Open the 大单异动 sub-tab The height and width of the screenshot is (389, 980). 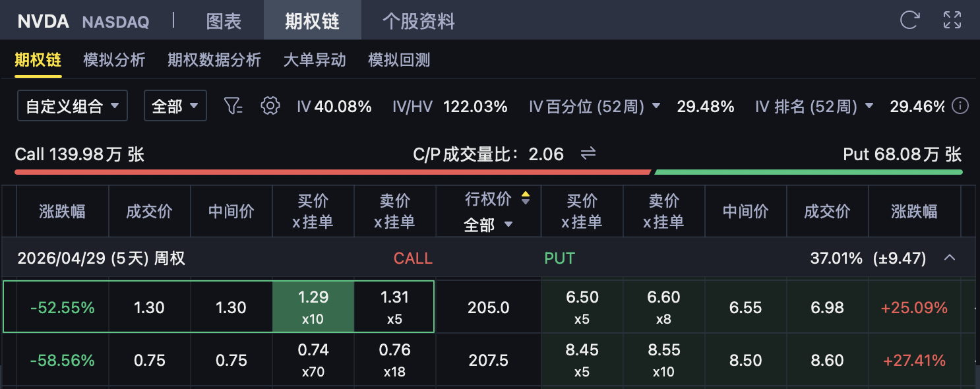pos(315,60)
